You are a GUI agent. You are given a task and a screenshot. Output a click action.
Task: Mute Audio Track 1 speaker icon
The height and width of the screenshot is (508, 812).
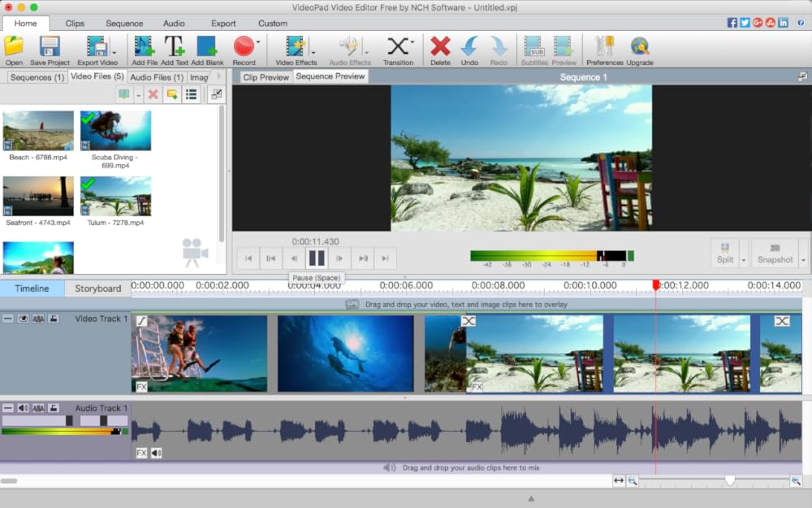click(x=23, y=408)
